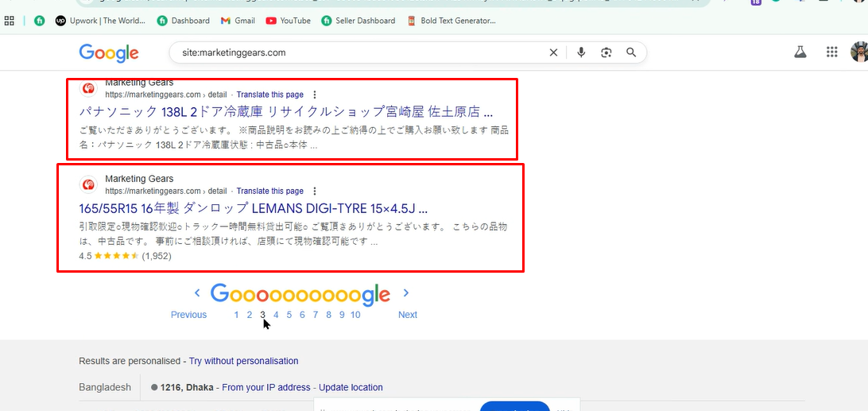Translate the Panasonic refrigerator result page
Viewport: 868px width, 411px height.
(270, 95)
